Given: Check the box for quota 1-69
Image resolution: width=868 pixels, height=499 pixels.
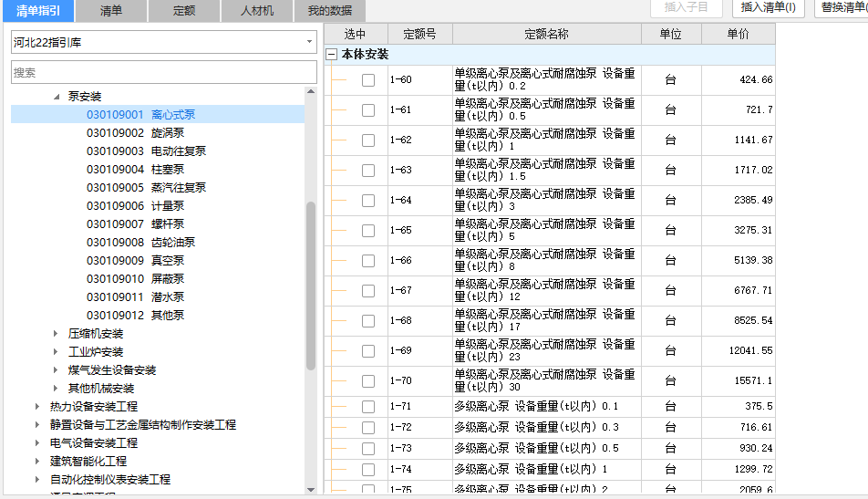Looking at the screenshot, I should (x=368, y=351).
